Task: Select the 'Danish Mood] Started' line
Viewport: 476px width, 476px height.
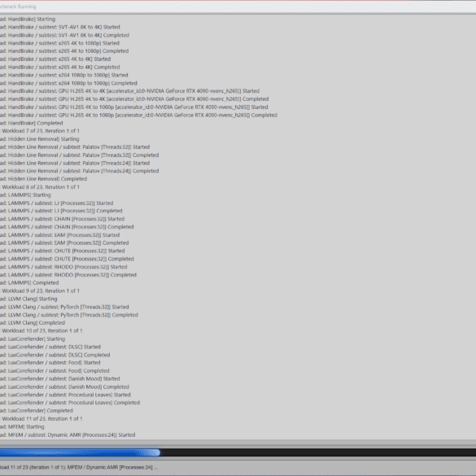Action: point(60,378)
